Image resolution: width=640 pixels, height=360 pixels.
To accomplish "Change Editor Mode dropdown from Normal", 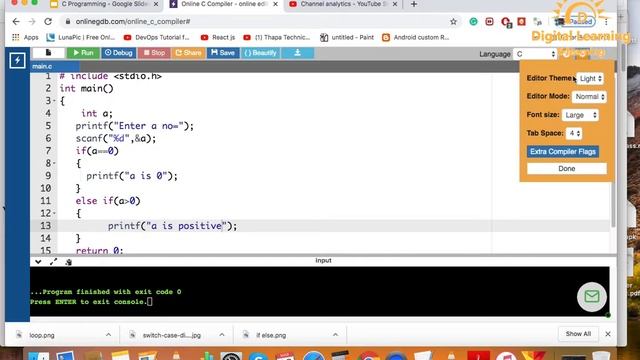I will pyautogui.click(x=589, y=97).
